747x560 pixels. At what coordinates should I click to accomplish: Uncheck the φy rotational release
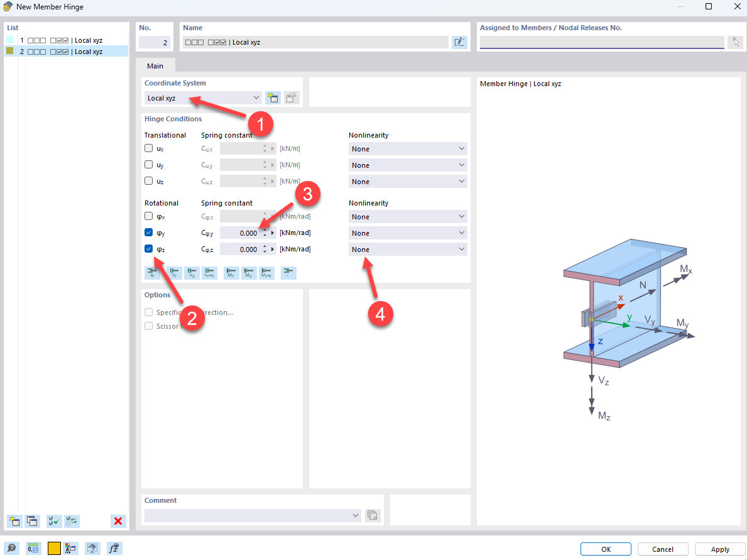(x=149, y=233)
